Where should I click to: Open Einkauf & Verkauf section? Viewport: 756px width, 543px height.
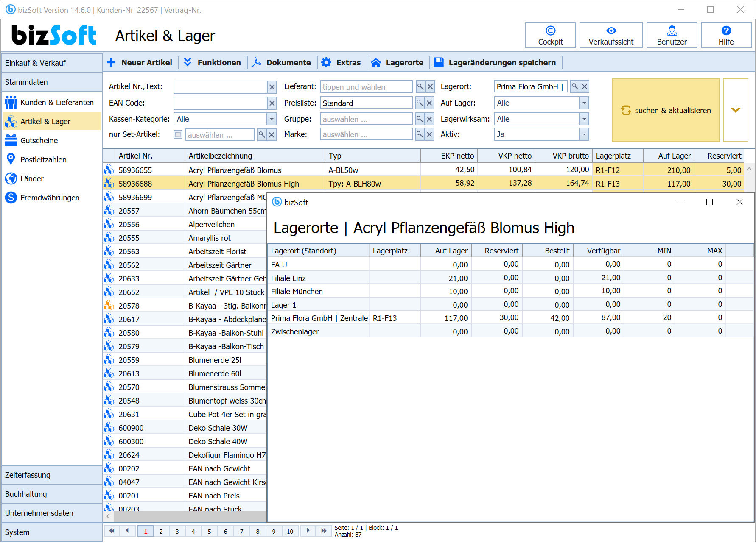[x=52, y=63]
